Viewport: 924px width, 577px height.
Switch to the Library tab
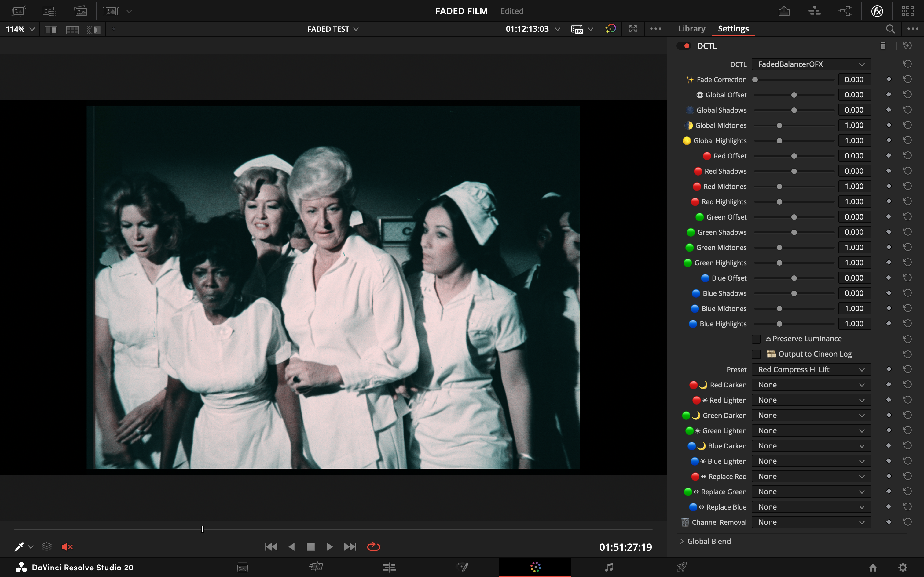click(691, 29)
